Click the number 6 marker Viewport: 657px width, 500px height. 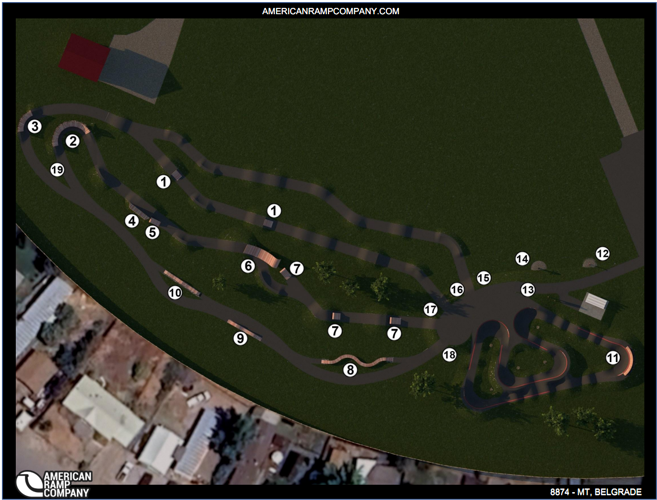click(x=247, y=266)
